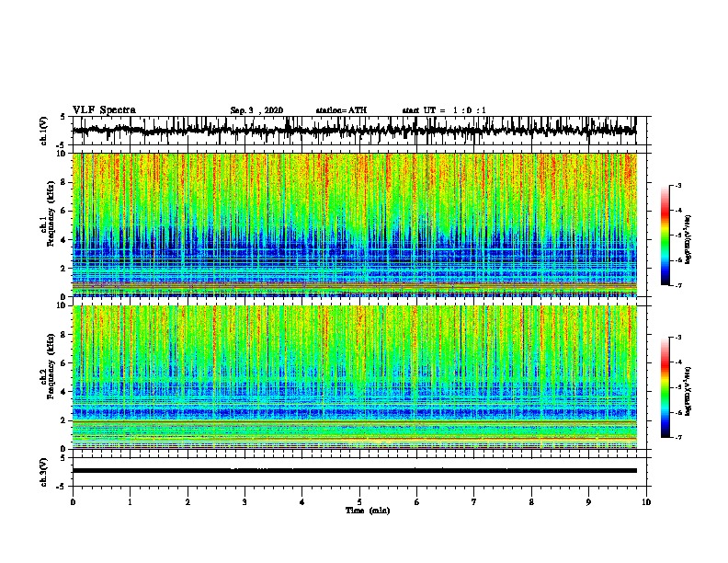Click the time tick label '0'

pyautogui.click(x=73, y=502)
